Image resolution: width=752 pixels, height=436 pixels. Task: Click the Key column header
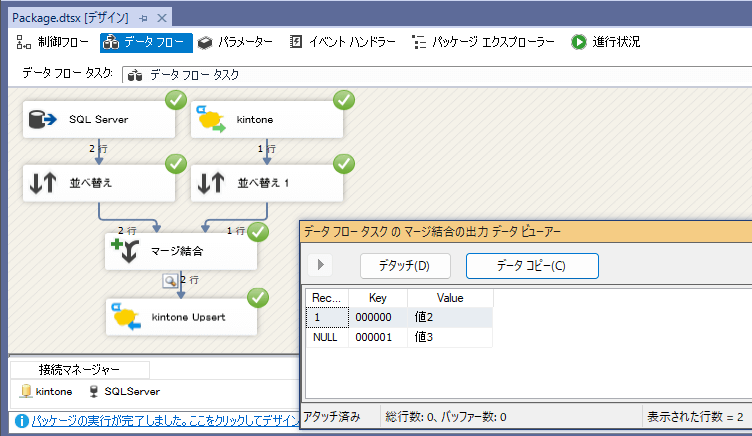378,298
